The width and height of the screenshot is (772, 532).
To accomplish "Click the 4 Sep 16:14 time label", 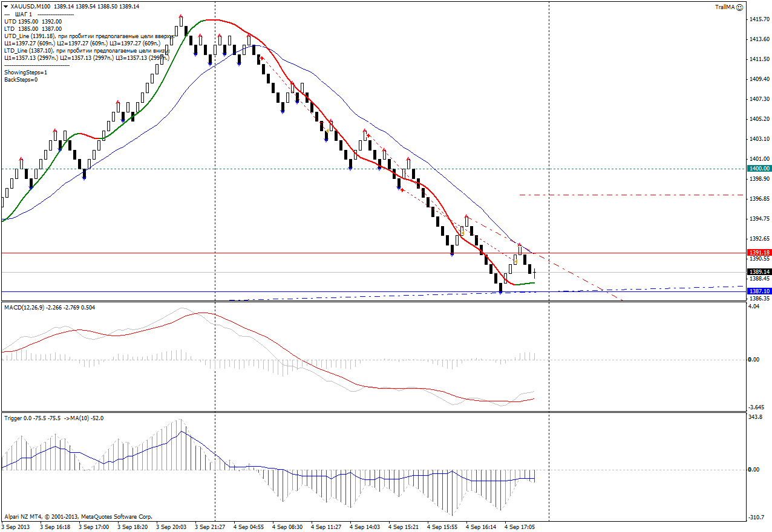I will click(x=481, y=527).
